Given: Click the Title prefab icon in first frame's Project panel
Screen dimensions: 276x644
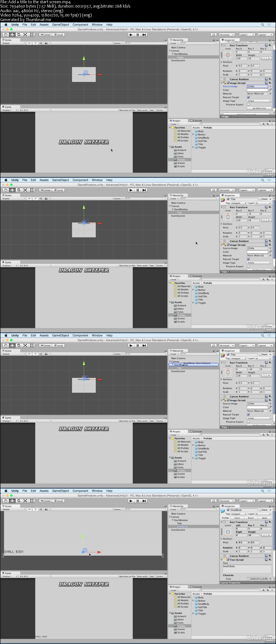Looking at the screenshot, I should [x=196, y=144].
